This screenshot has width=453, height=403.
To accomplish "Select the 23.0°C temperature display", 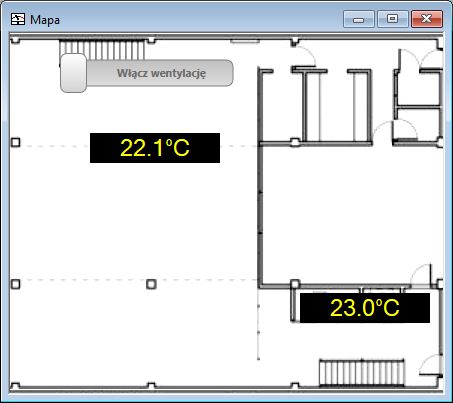I will pos(365,308).
